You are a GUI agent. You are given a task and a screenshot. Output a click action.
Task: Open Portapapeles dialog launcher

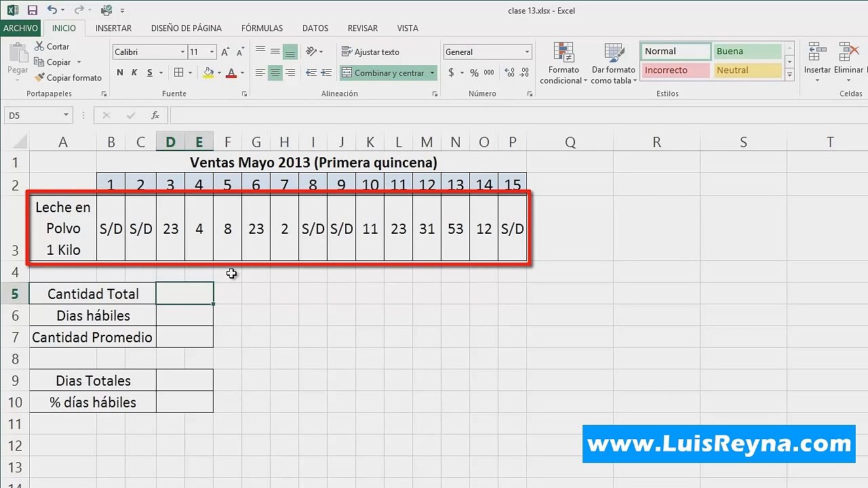(104, 94)
